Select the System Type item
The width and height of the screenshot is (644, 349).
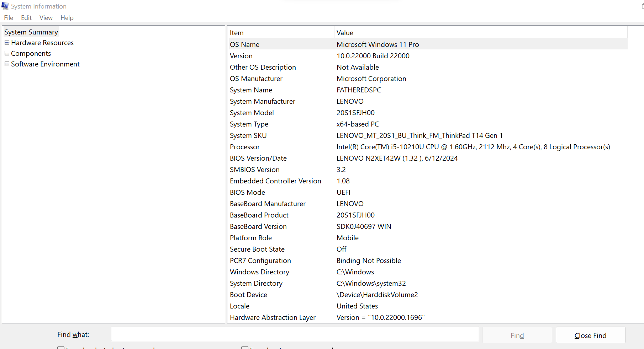click(x=249, y=124)
